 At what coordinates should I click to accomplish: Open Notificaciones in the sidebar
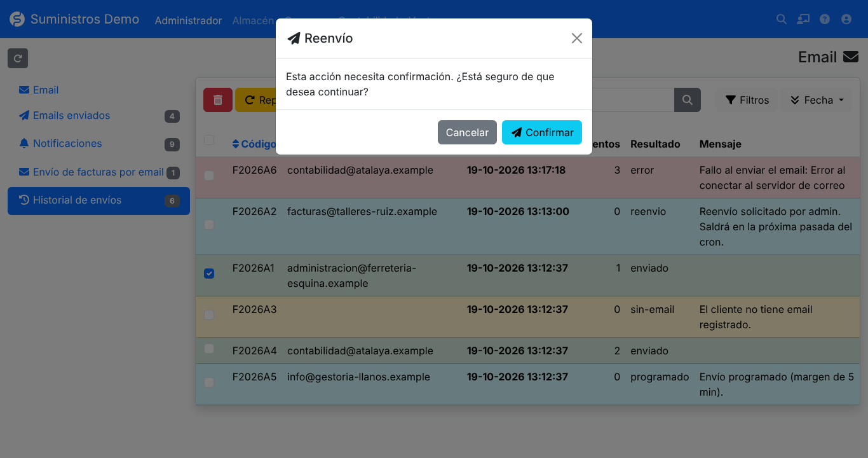(67, 143)
